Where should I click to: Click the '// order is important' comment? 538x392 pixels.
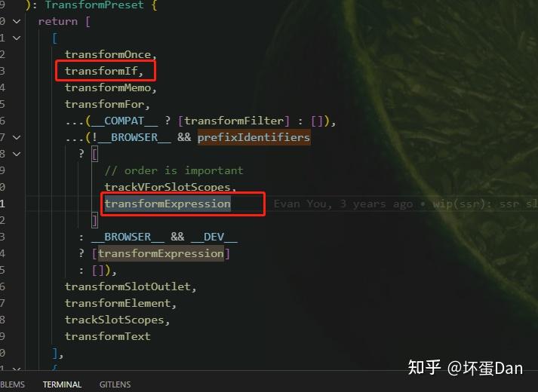click(174, 170)
